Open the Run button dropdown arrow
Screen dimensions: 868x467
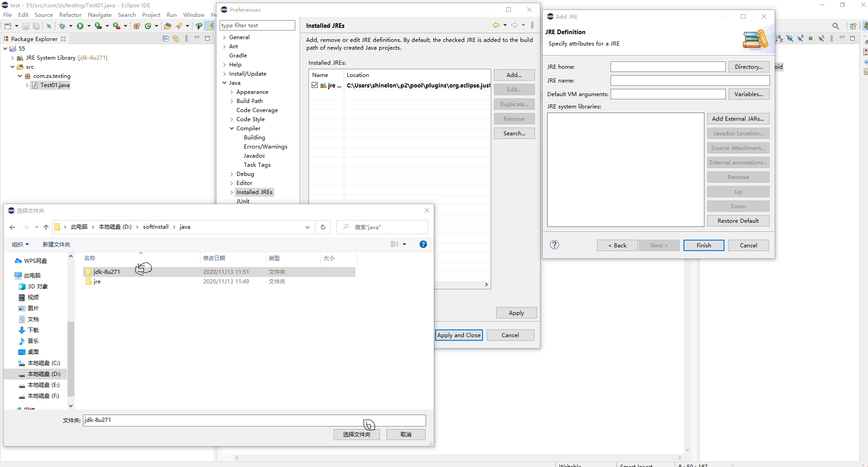(x=89, y=26)
